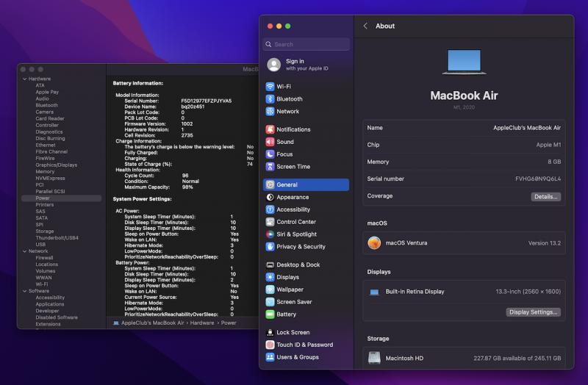
Task: Open Touch ID & Password fingerprint icon
Action: pos(270,345)
